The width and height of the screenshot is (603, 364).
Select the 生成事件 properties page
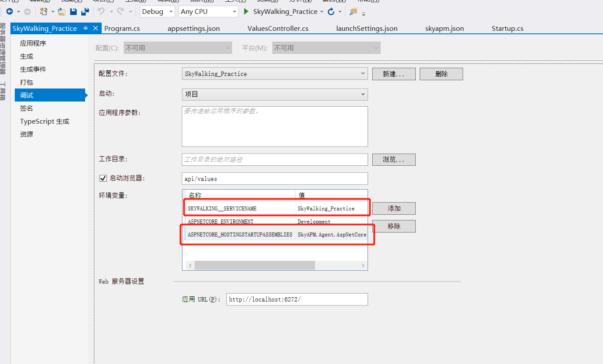pos(50,69)
